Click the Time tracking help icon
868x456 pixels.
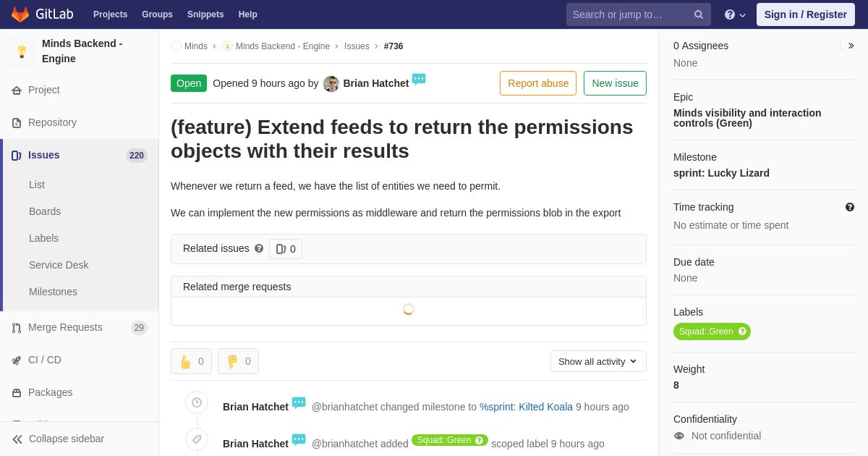pyautogui.click(x=850, y=207)
